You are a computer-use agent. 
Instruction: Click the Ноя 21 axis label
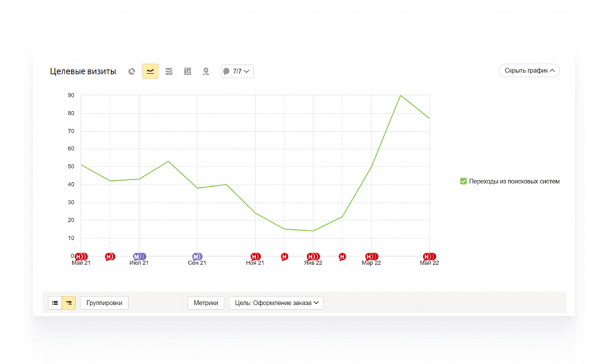(x=255, y=263)
